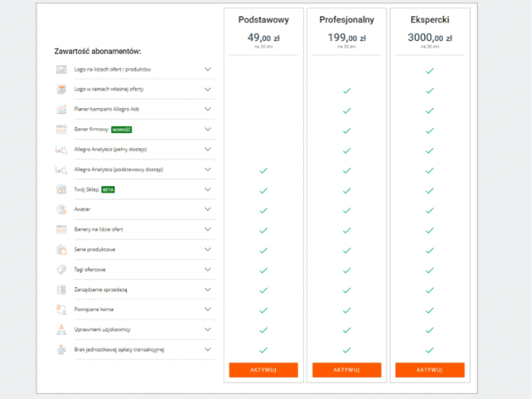The image size is (532, 399).
Task: Click the Twój Sklep shop icon
Action: coord(62,190)
